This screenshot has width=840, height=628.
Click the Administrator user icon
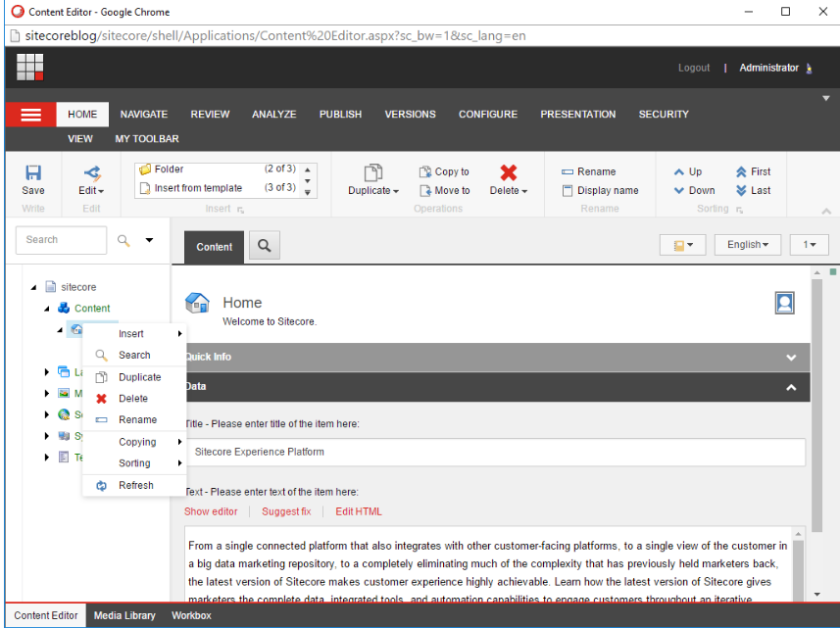pyautogui.click(x=809, y=68)
